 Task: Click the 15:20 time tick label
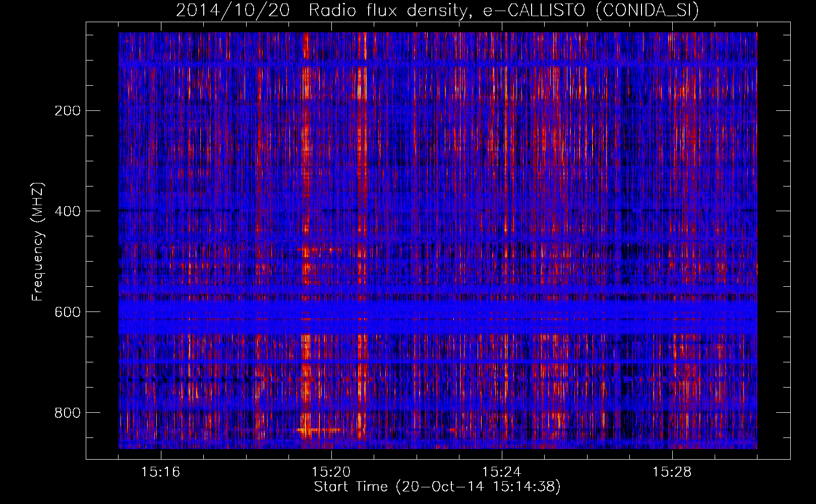coord(331,472)
